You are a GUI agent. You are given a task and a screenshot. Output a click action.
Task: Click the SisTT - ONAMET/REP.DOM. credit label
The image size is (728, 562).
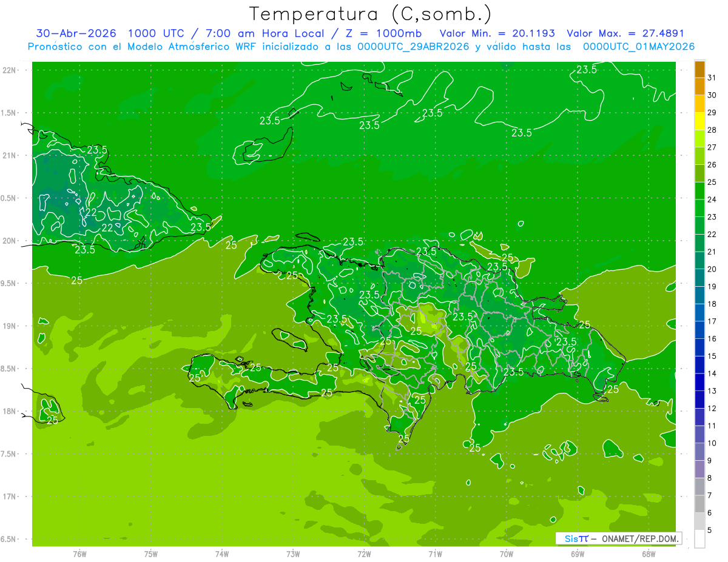click(618, 538)
